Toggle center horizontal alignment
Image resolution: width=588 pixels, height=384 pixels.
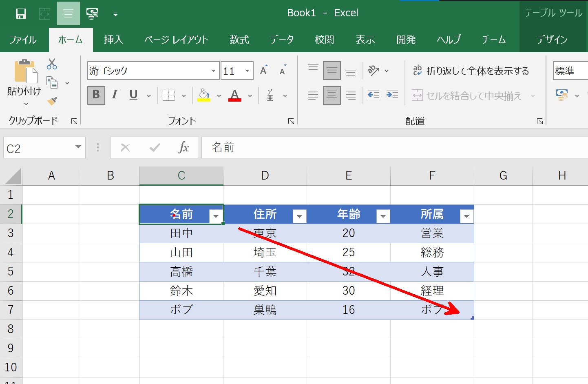332,95
